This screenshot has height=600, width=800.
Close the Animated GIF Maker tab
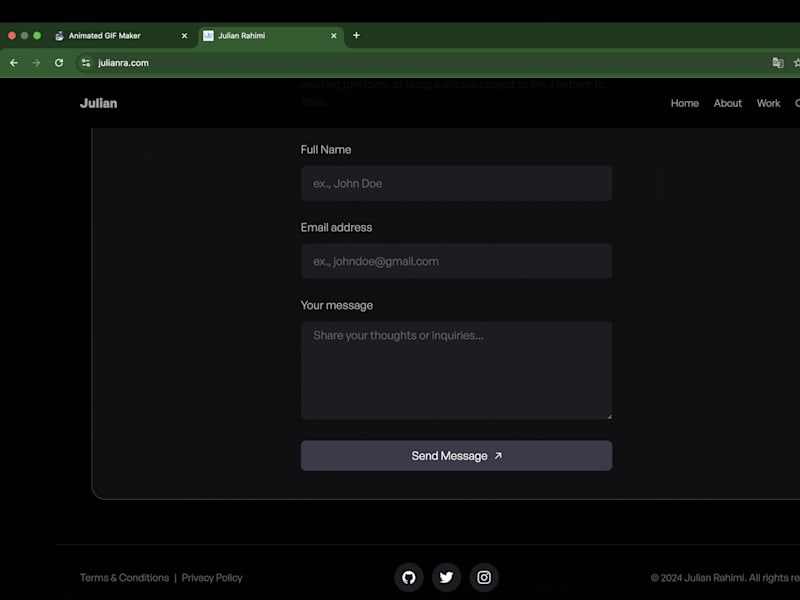click(x=185, y=36)
